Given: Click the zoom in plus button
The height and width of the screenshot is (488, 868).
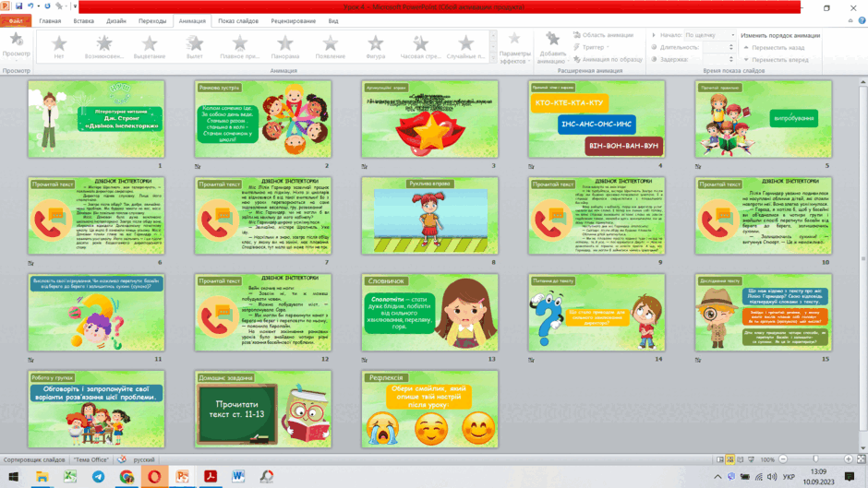Looking at the screenshot, I should (848, 459).
